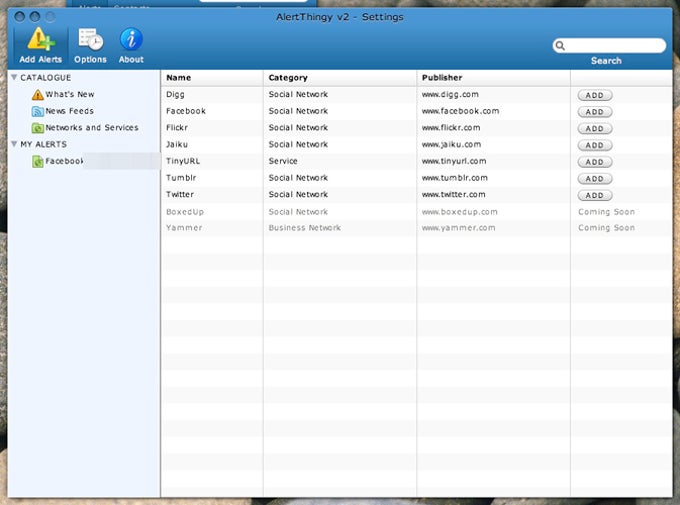Click the Service category of TinyURL
The width and height of the screenshot is (680, 505).
283,161
